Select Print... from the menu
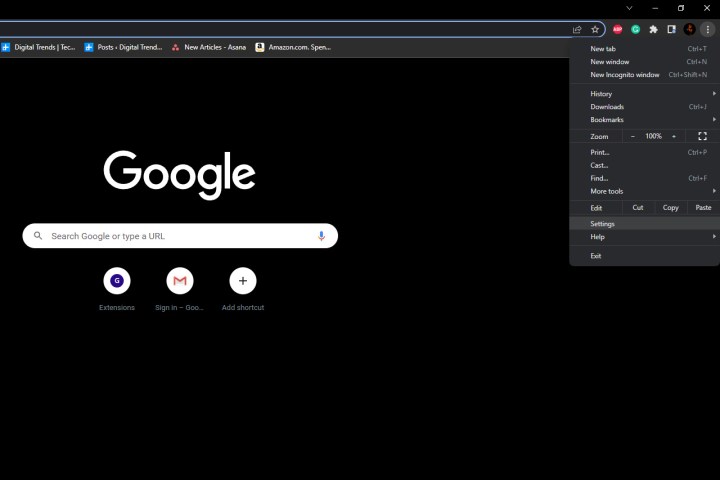Image resolution: width=720 pixels, height=480 pixels. 645,152
